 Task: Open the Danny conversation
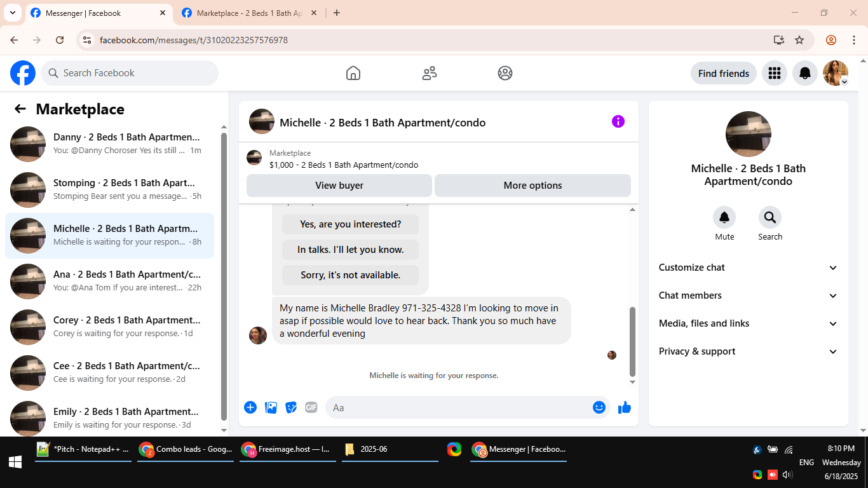coord(109,144)
